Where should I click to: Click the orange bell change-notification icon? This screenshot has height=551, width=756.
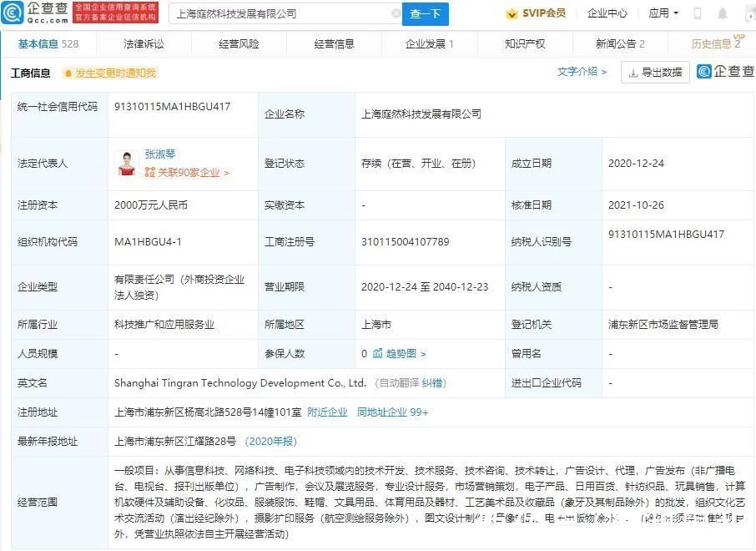tap(68, 73)
